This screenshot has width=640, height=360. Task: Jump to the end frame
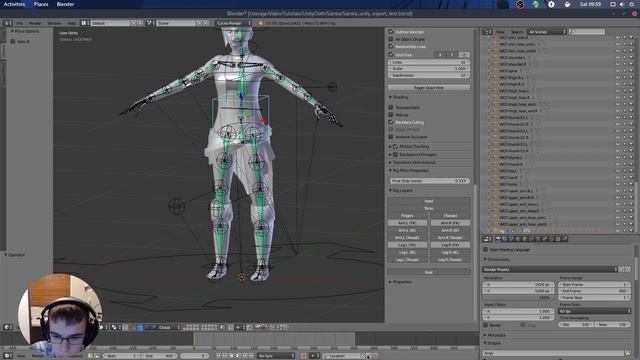251,356
